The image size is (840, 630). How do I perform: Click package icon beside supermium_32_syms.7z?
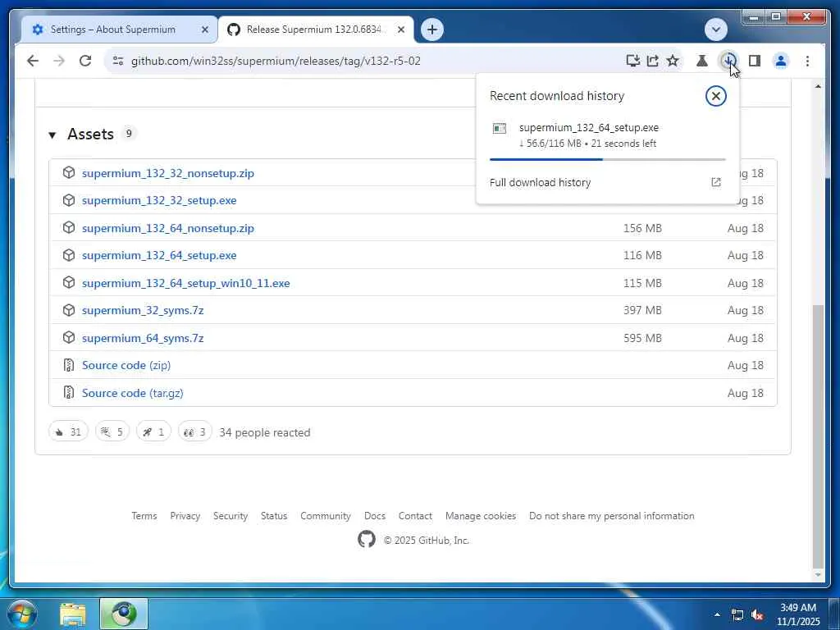pos(69,310)
